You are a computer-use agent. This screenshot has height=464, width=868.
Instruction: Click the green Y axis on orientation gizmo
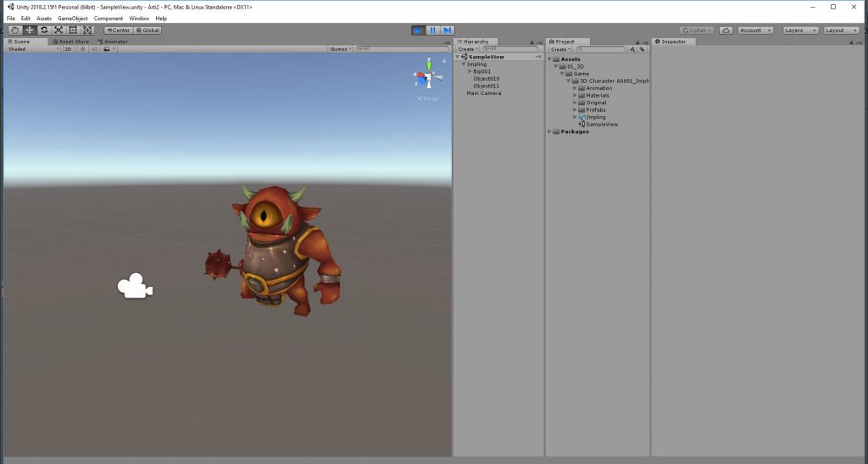[428, 64]
